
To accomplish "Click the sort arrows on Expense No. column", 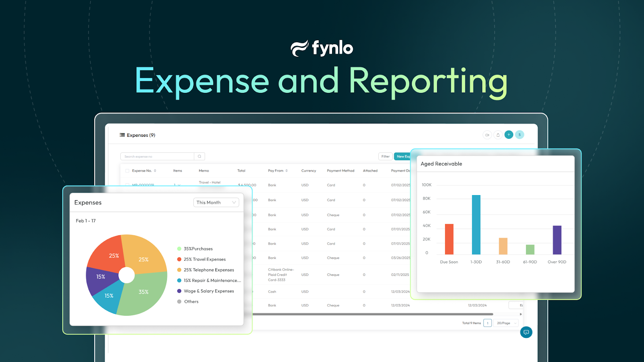I will coord(155,171).
